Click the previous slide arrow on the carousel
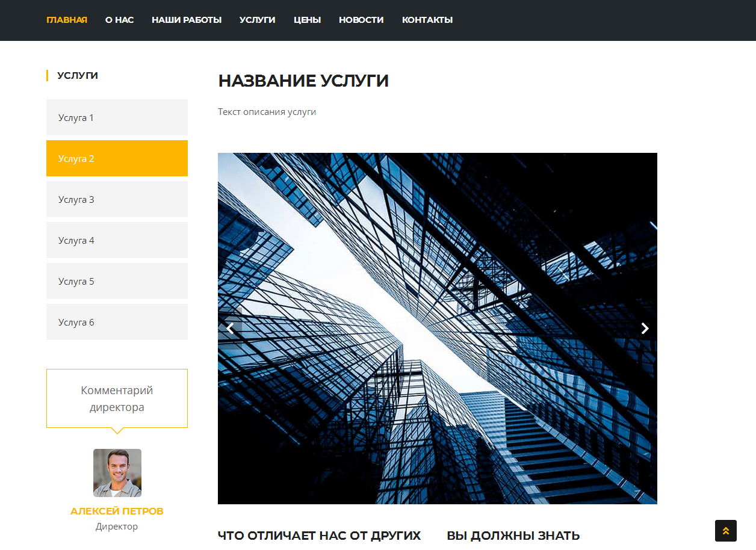 point(231,329)
